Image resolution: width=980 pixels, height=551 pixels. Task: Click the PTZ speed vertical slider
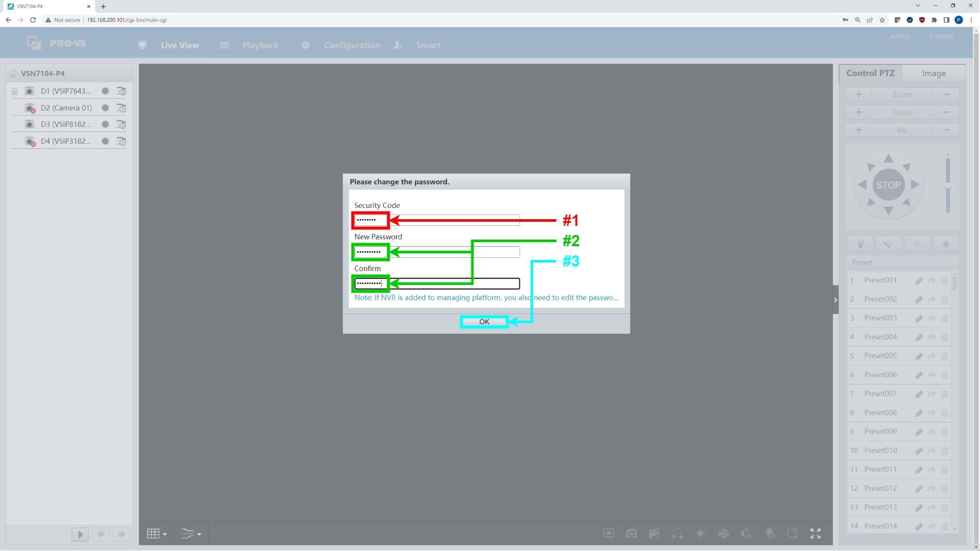948,186
